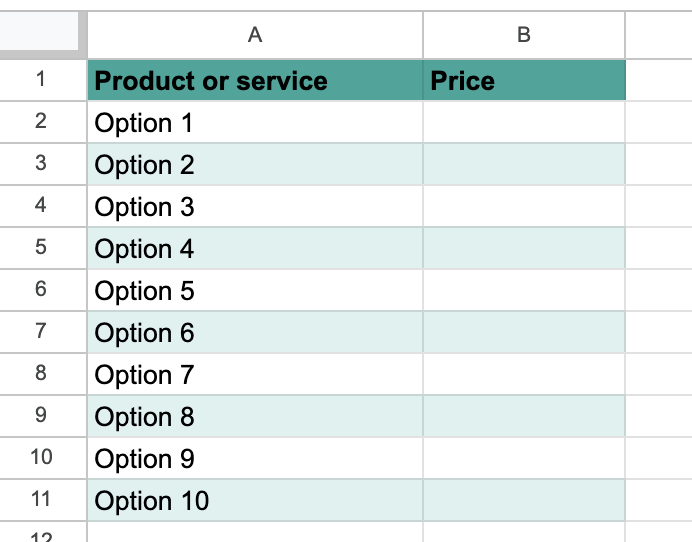This screenshot has height=542, width=692.
Task: Select row 5 header number
Action: pos(41,248)
